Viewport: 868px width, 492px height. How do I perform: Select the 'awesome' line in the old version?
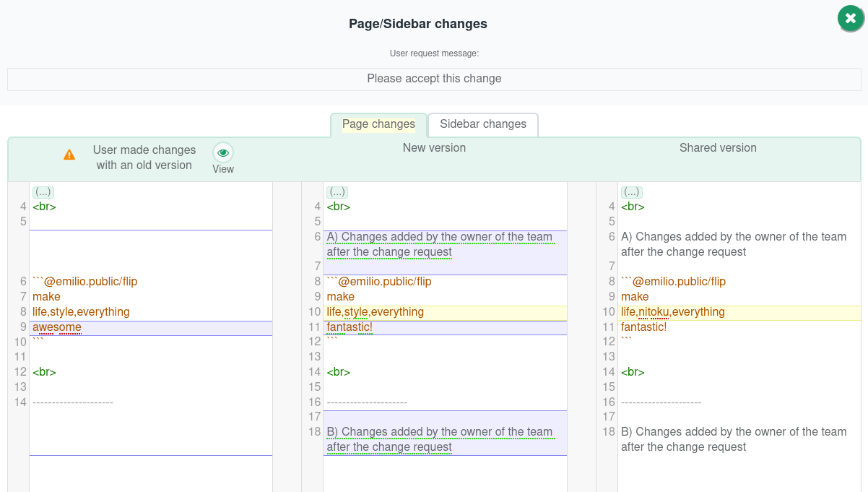57,327
